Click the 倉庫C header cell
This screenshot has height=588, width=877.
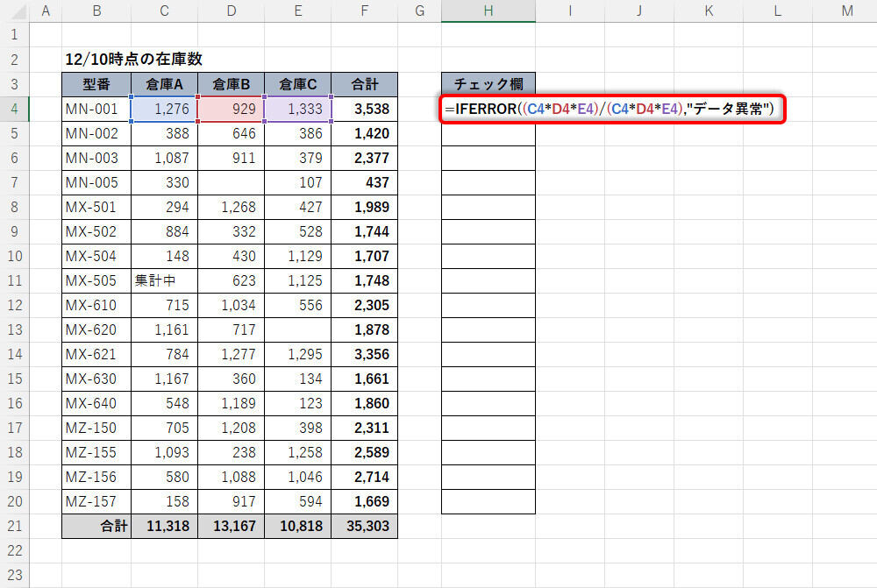(298, 84)
